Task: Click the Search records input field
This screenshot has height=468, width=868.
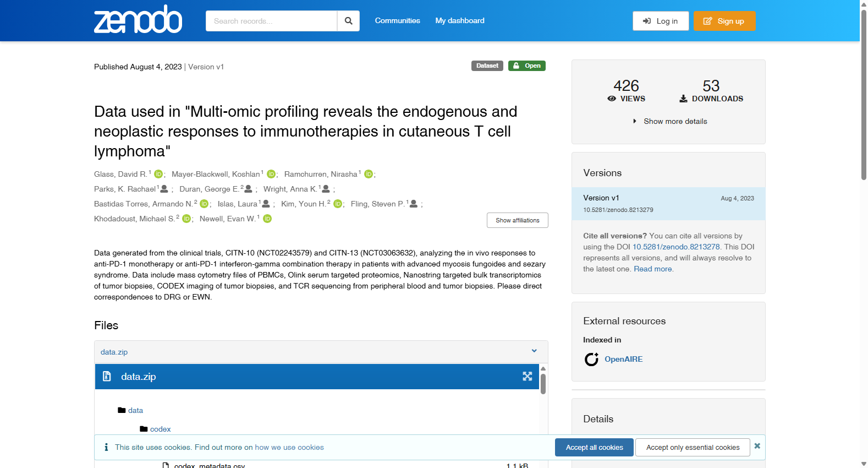Action: pyautogui.click(x=271, y=21)
